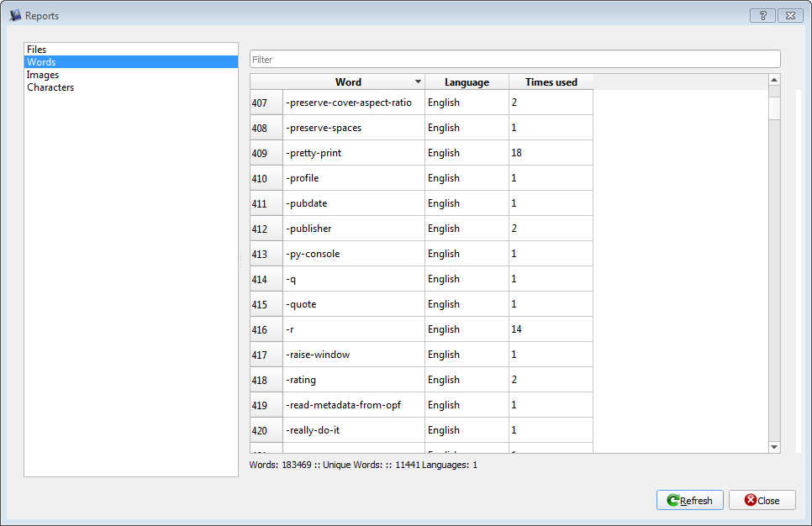Screen dimensions: 812x526
Task: Select the word -py-console
Action: 354,254
